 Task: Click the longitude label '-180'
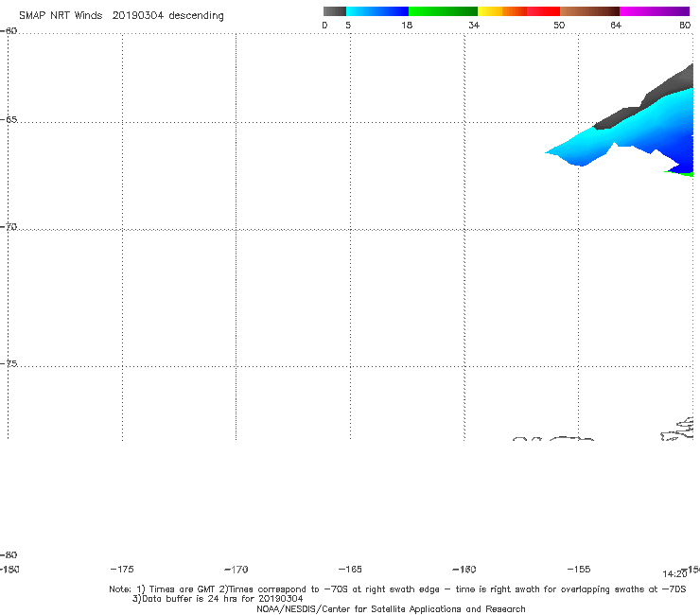click(x=9, y=569)
